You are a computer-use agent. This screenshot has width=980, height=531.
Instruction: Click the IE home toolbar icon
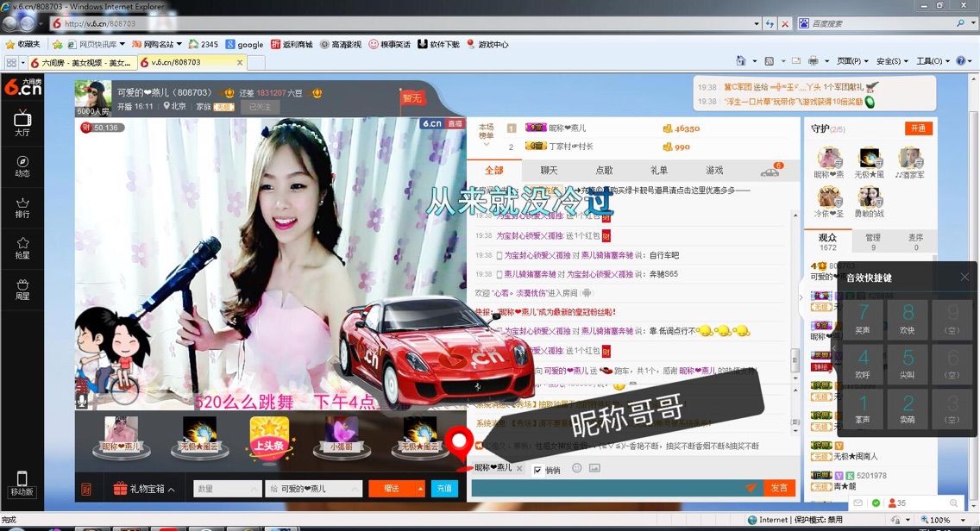coord(741,61)
